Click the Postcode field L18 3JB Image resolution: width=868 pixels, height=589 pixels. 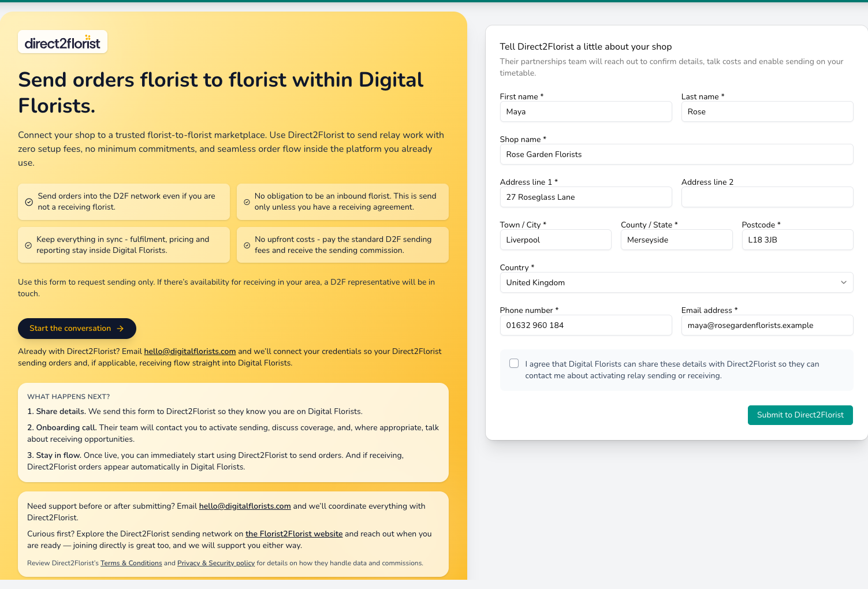[798, 240]
